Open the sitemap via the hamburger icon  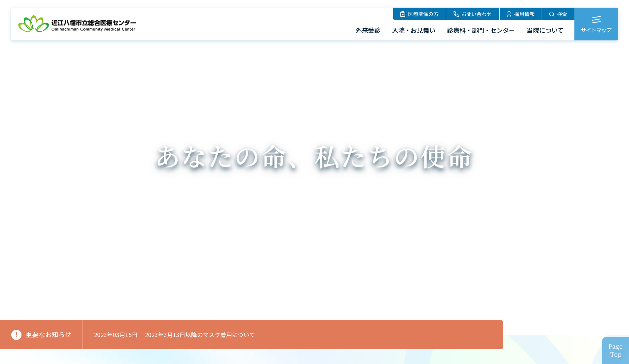click(596, 20)
